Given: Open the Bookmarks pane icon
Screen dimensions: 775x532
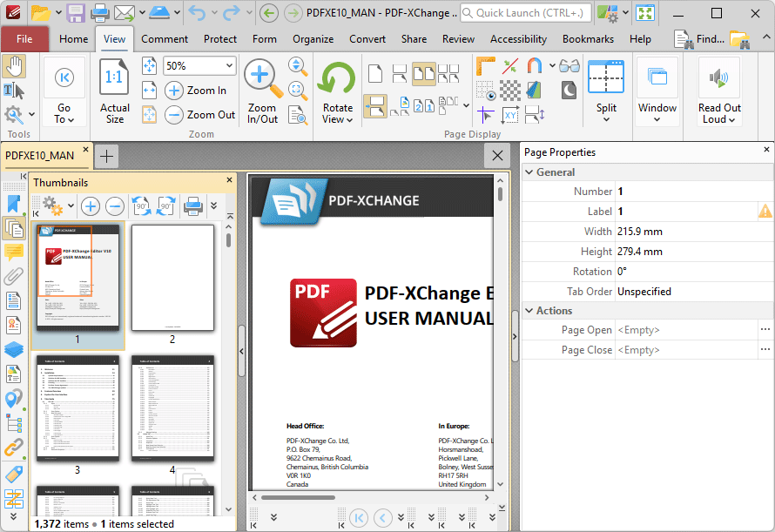Looking at the screenshot, I should point(13,205).
